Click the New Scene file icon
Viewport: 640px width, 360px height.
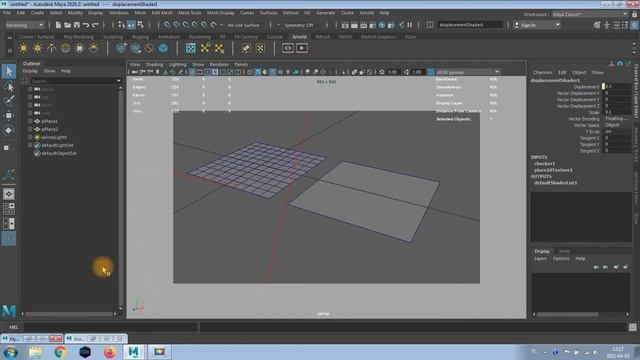[58, 25]
